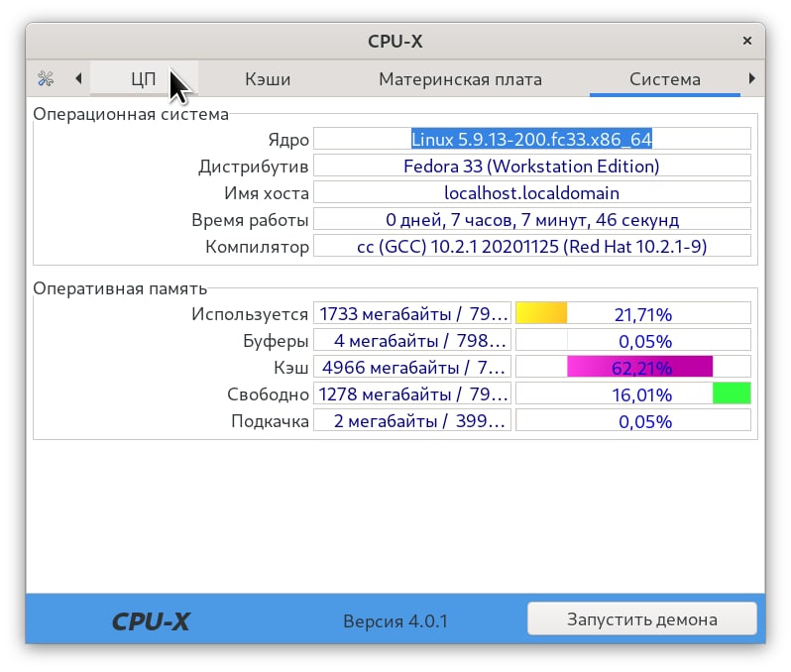The height and width of the screenshot is (672, 791).
Task: Click the 4966 мегабайты cache value
Action: [x=412, y=367]
